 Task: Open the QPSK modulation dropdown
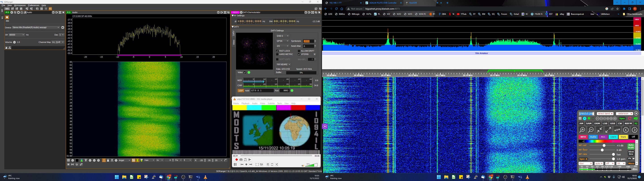pyautogui.click(x=283, y=41)
